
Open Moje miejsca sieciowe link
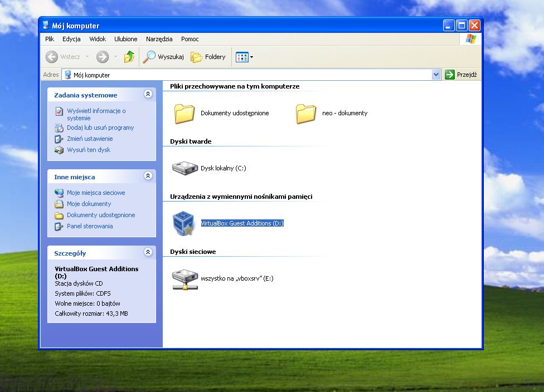click(x=96, y=193)
